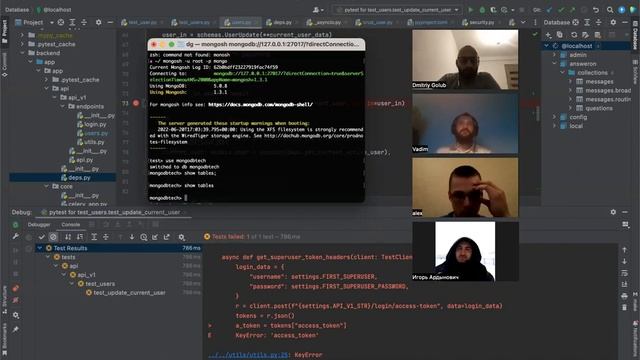Select Opened File target icon in Project panel
640x360 pixels.
[61, 22]
